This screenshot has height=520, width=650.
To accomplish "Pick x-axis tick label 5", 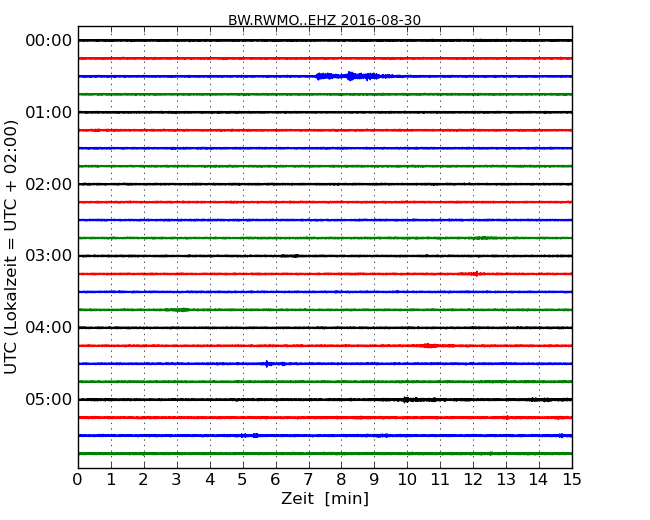I will [243, 480].
